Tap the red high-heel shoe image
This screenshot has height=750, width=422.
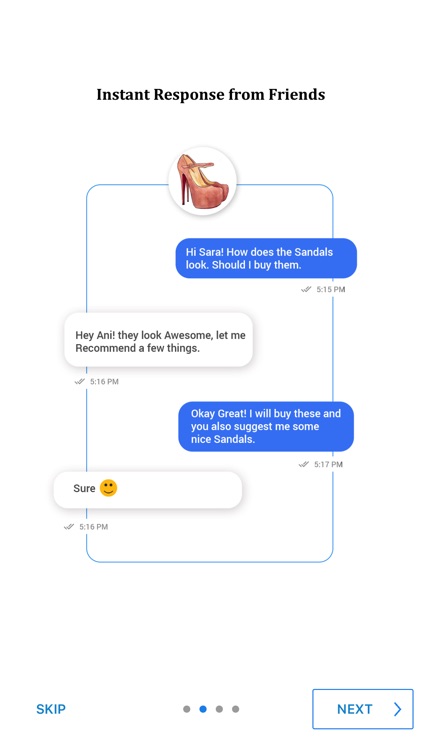[x=203, y=181]
